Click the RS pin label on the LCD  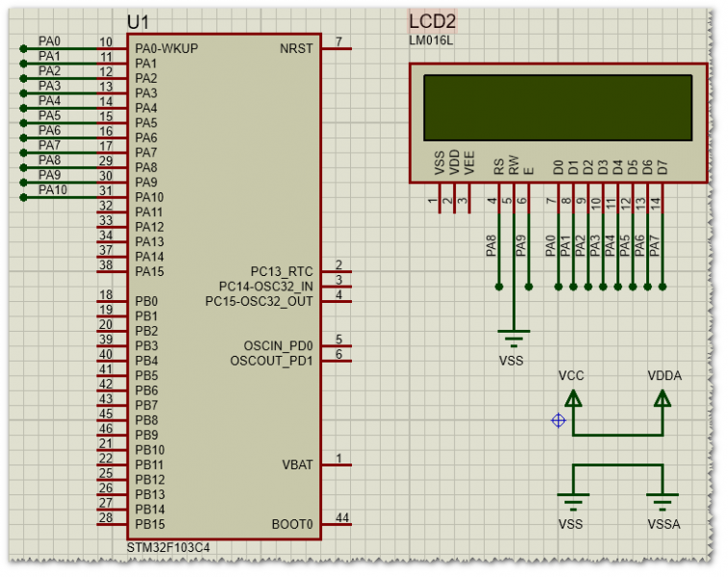tap(499, 166)
